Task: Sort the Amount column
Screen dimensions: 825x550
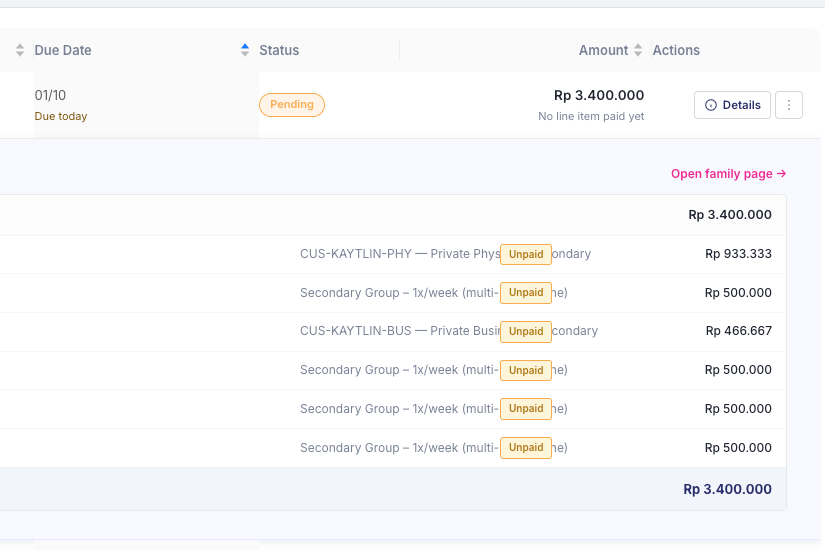Action: (x=638, y=50)
